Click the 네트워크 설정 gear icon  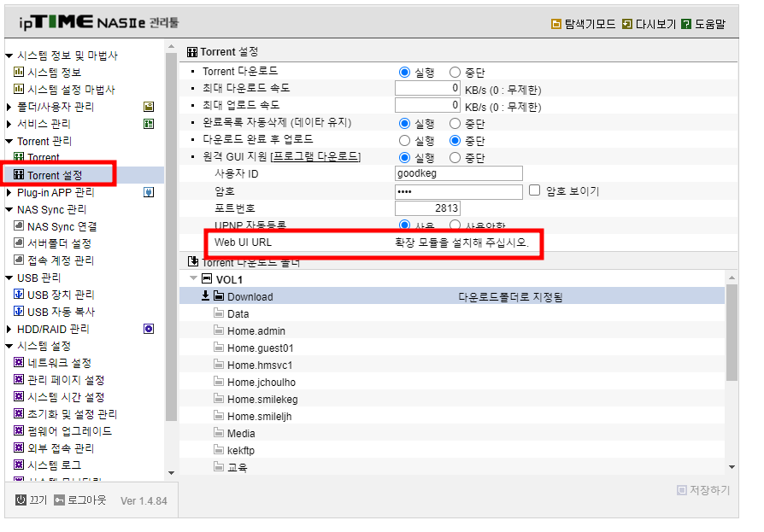click(19, 362)
